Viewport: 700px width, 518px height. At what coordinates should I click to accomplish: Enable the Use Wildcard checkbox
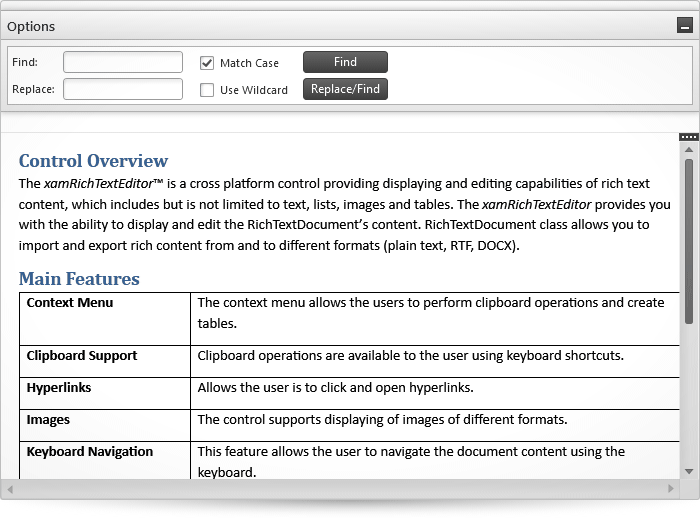tap(207, 90)
